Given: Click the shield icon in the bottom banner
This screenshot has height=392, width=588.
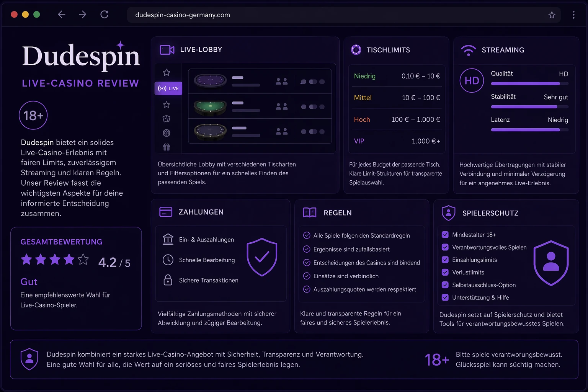Looking at the screenshot, I should click(29, 359).
